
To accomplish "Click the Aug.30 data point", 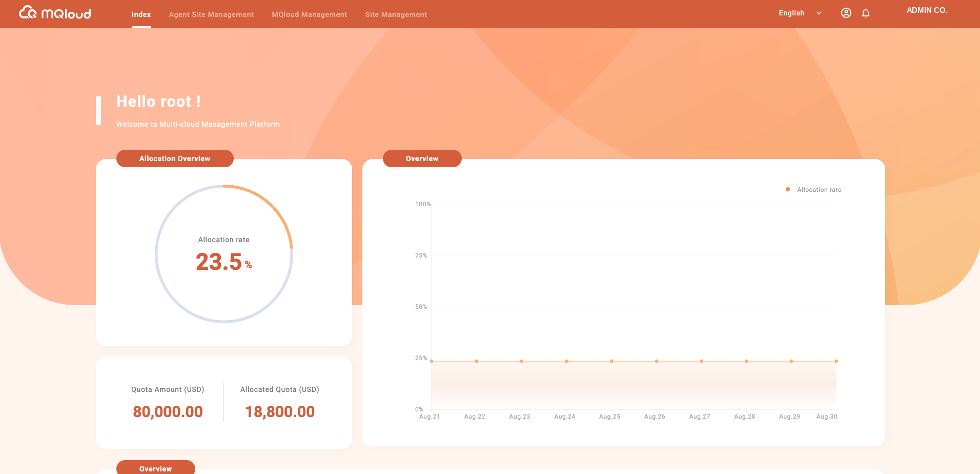I will 836,361.
